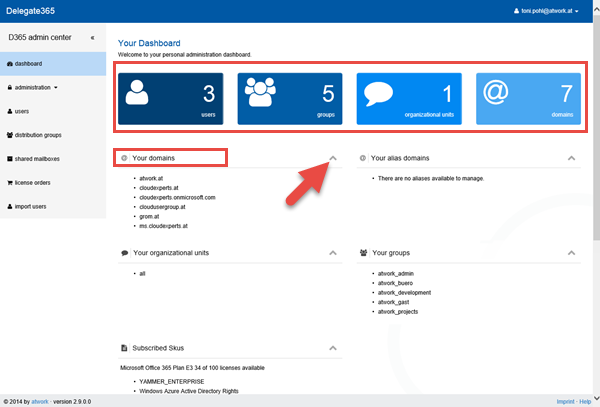Open import users page
The width and height of the screenshot is (600, 407).
pyautogui.click(x=53, y=207)
